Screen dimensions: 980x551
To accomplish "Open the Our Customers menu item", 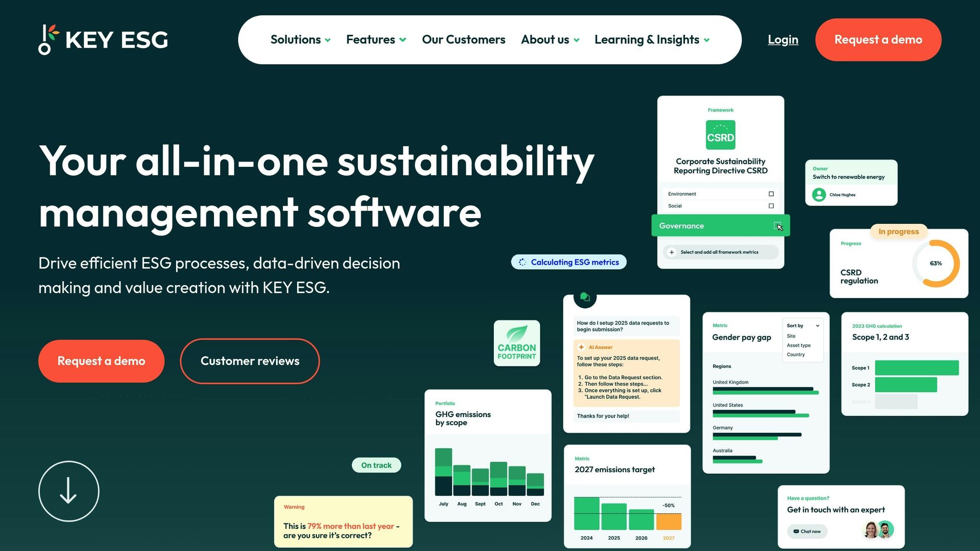I will 463,40.
